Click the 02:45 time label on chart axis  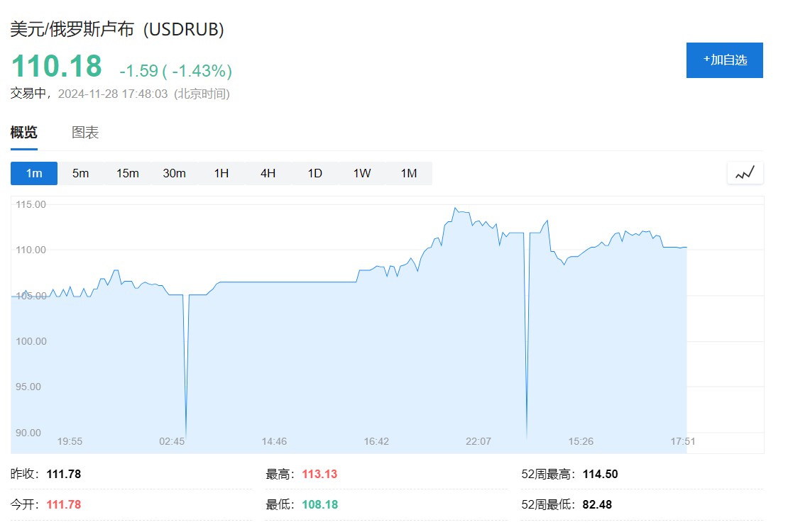[x=172, y=441]
